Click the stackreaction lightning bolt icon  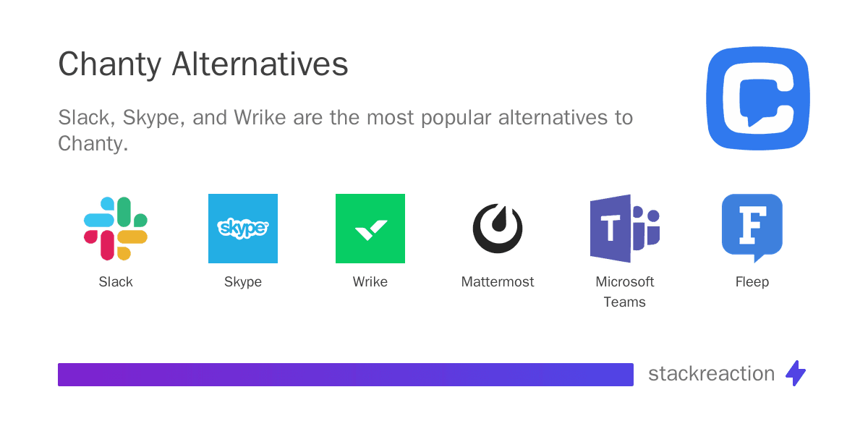point(796,373)
